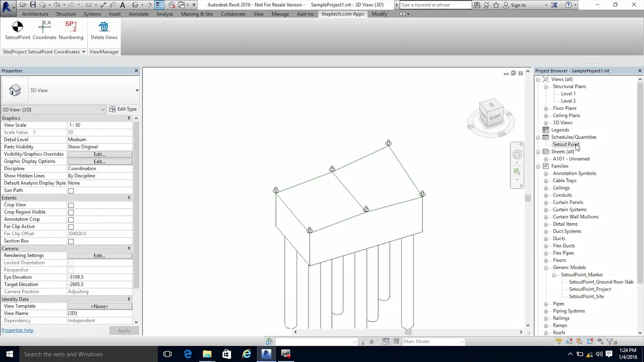Open the Numbering tool
The image size is (644, 362).
click(71, 30)
